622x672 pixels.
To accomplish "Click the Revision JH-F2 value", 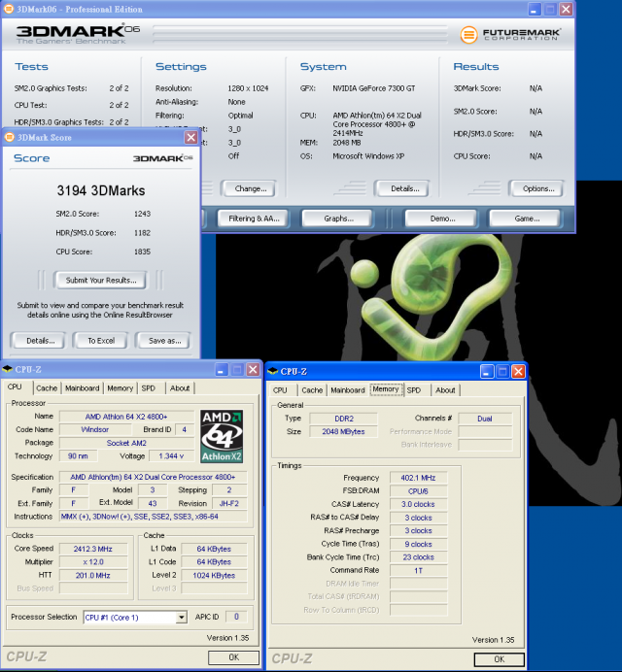I will pos(229,504).
